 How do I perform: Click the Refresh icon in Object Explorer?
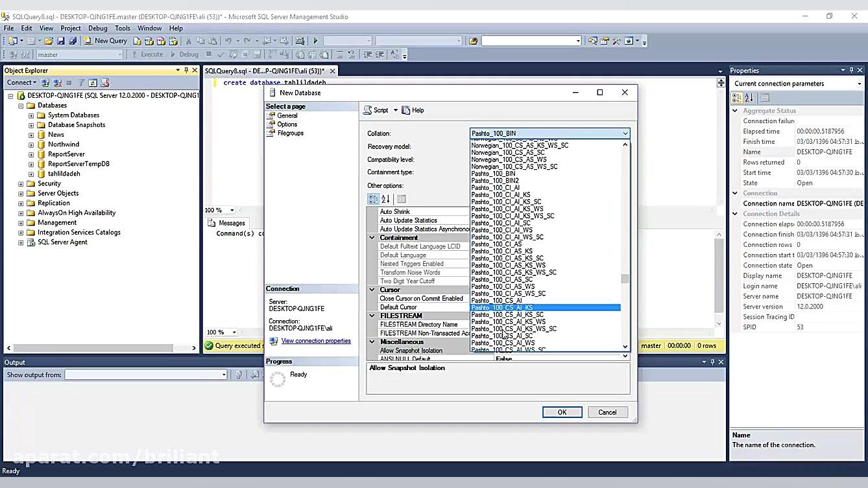[93, 83]
